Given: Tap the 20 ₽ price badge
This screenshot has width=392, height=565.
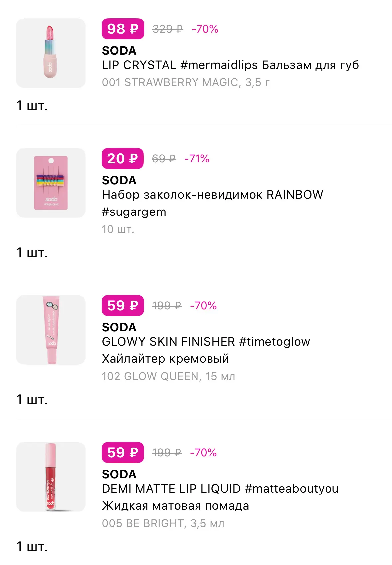Looking at the screenshot, I should (x=123, y=159).
